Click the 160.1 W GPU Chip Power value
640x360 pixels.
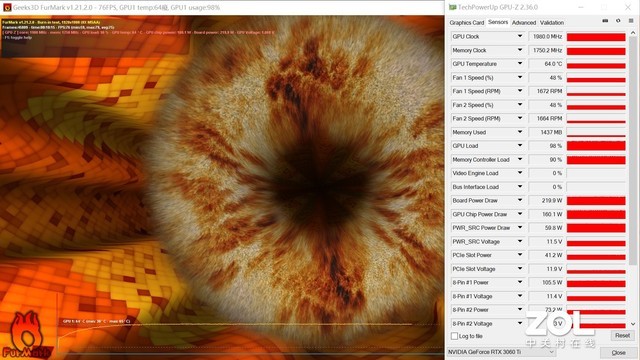click(x=552, y=214)
